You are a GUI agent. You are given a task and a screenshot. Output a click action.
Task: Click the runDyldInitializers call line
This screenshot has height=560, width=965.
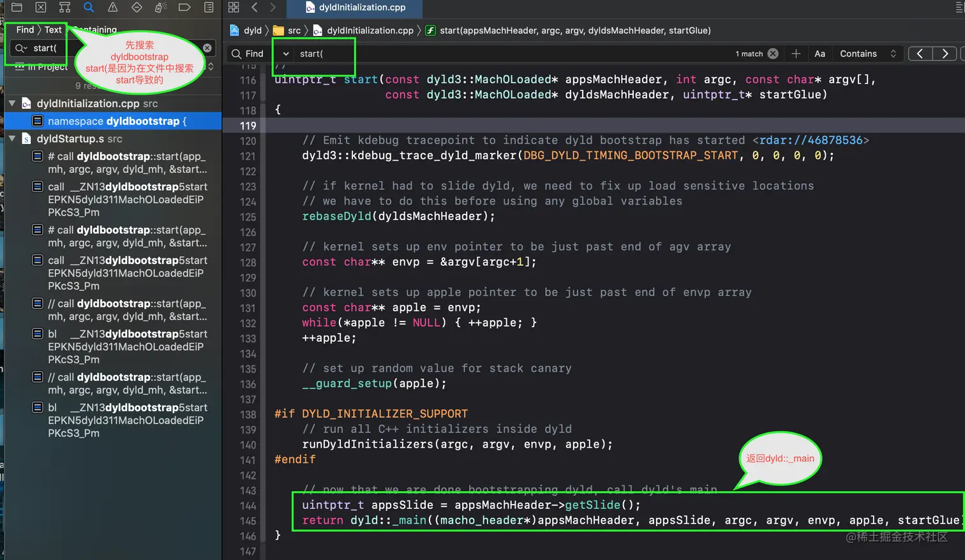[x=457, y=444]
